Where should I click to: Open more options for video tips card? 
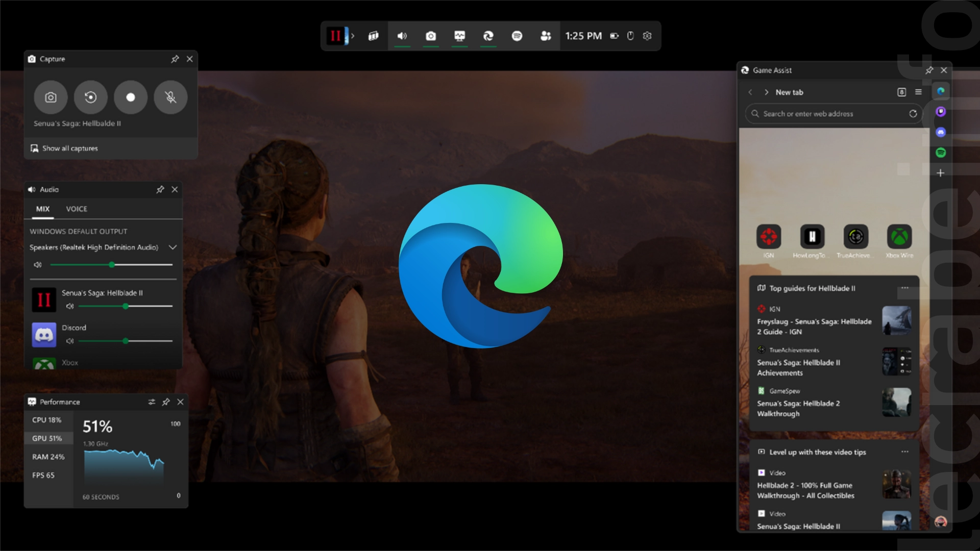coord(905,452)
